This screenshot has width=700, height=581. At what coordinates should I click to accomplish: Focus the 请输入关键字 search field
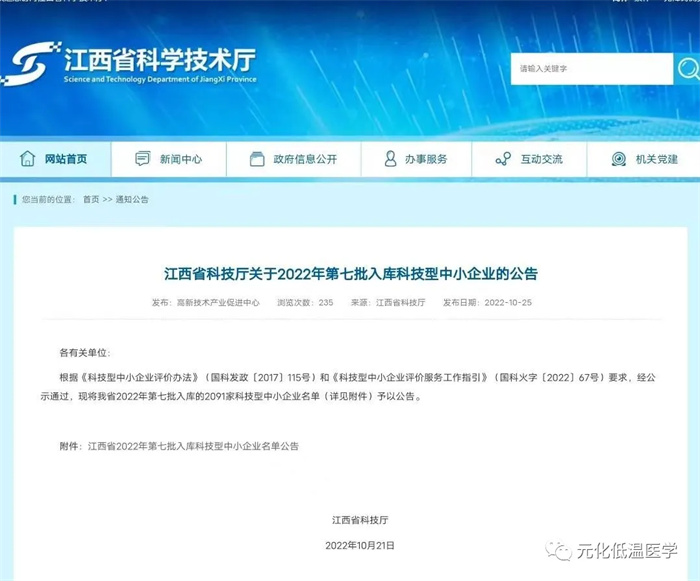590,69
